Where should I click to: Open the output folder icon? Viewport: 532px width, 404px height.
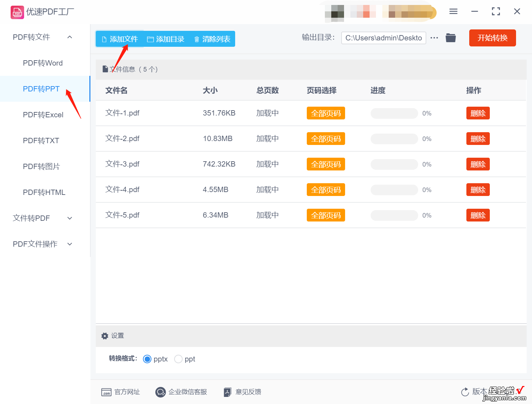point(450,38)
